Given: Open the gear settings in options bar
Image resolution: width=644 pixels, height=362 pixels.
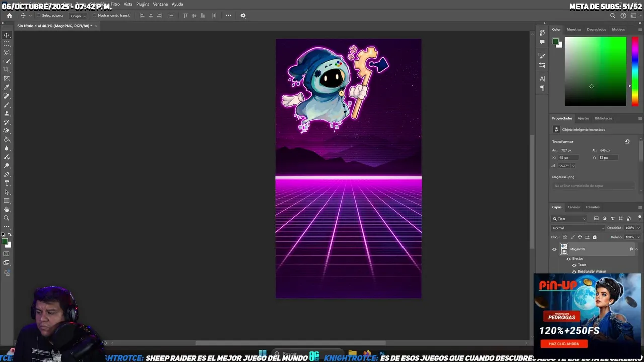Looking at the screenshot, I should coord(243,16).
